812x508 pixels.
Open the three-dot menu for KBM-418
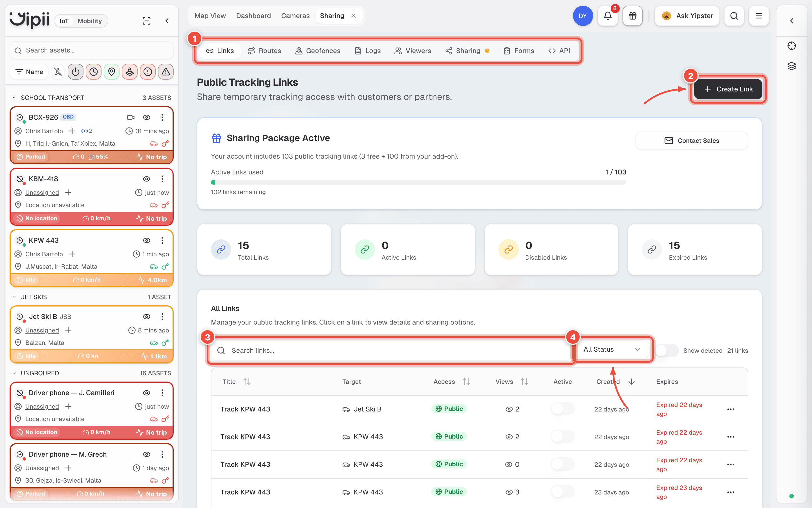point(162,179)
